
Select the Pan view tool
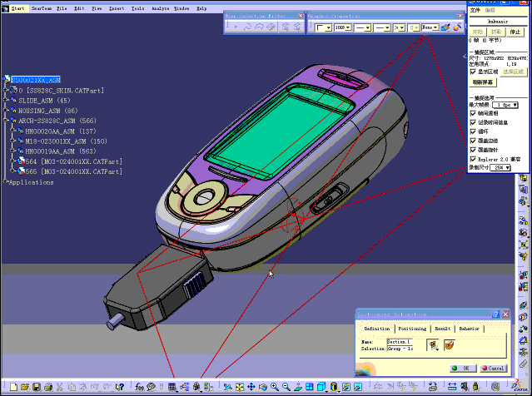pyautogui.click(x=251, y=388)
